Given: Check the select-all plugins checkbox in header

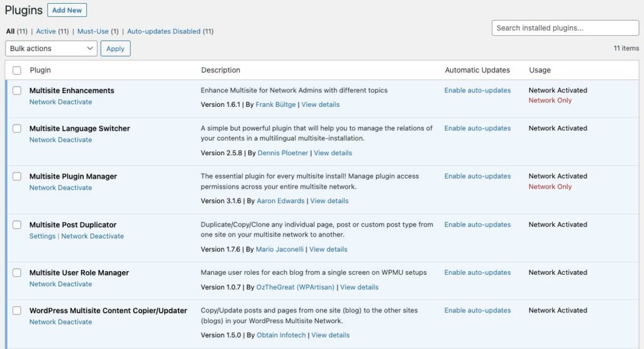Looking at the screenshot, I should 17,70.
